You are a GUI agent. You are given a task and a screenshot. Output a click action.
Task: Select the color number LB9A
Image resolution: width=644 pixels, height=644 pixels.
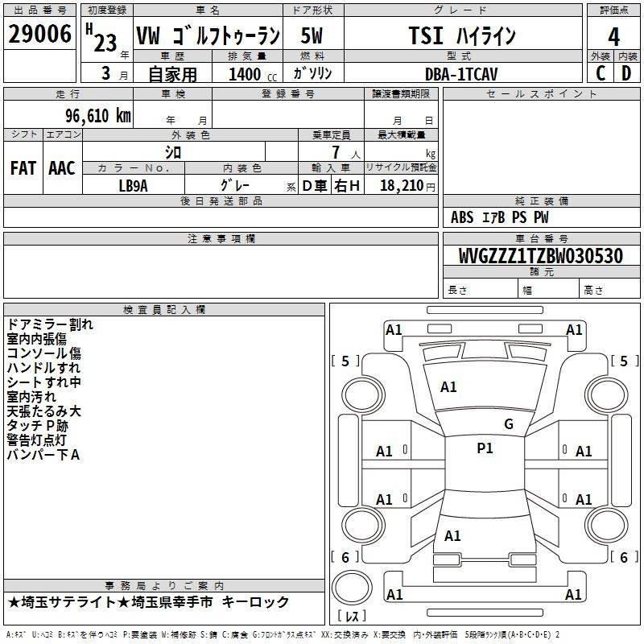click(134, 185)
